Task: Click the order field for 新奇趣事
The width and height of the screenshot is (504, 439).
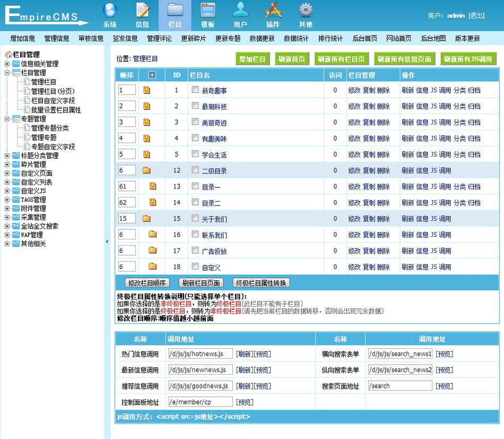Action: [x=127, y=90]
